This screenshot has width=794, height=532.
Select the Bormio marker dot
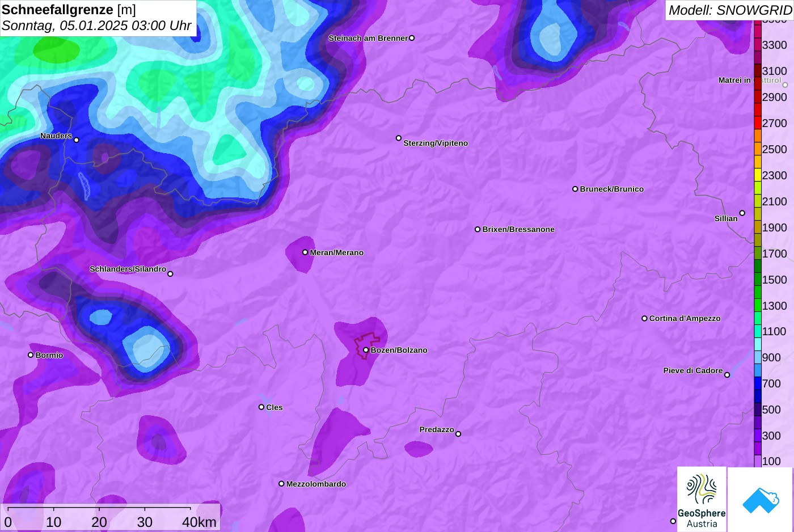[x=31, y=355]
